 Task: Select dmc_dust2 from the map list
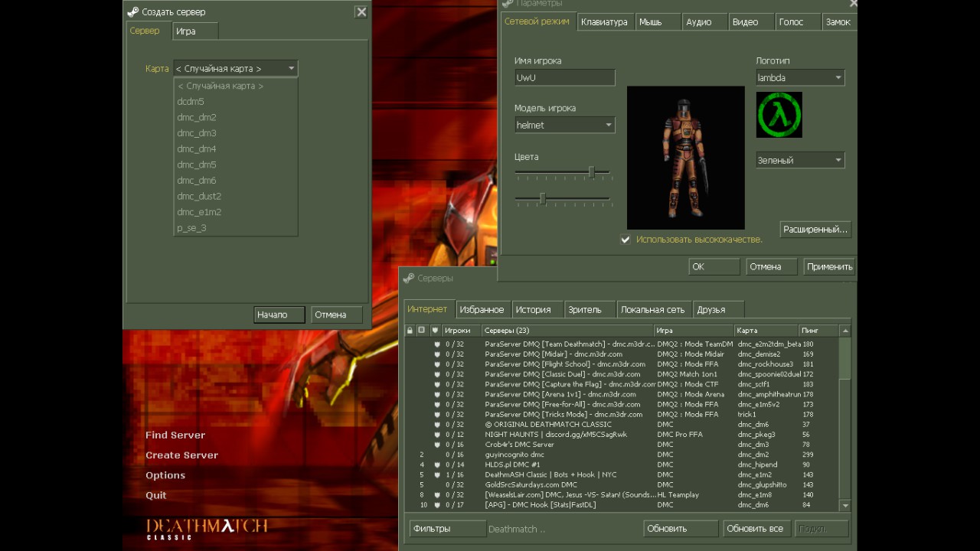(199, 196)
